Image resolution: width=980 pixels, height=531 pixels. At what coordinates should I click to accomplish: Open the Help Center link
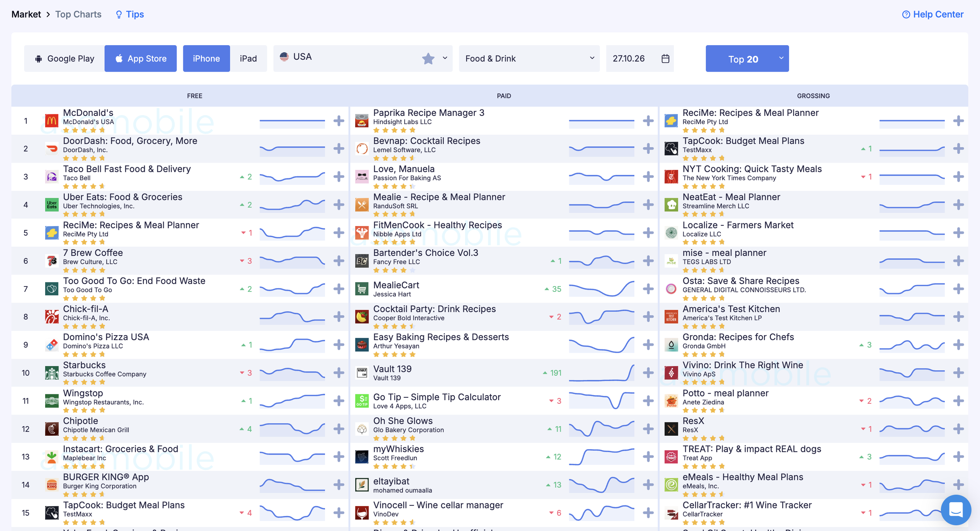click(933, 14)
